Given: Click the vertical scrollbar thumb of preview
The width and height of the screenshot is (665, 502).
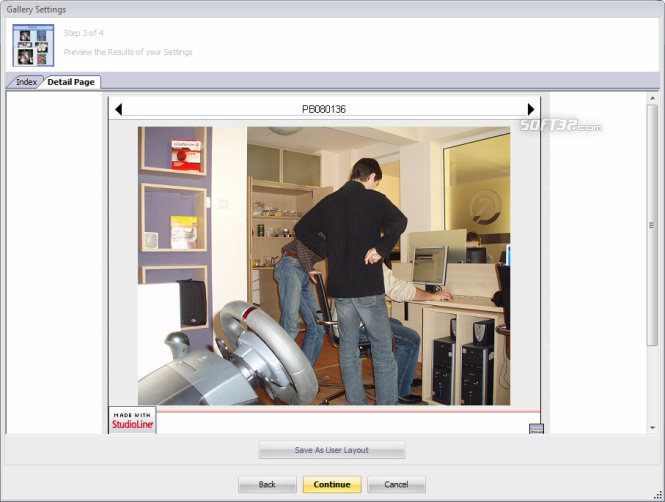Looking at the screenshot, I should (x=652, y=225).
